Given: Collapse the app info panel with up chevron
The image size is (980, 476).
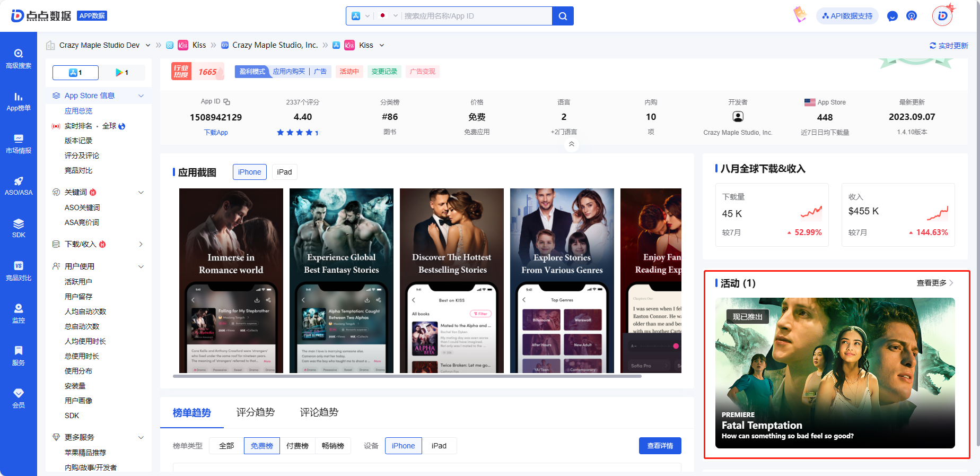Looking at the screenshot, I should point(571,144).
